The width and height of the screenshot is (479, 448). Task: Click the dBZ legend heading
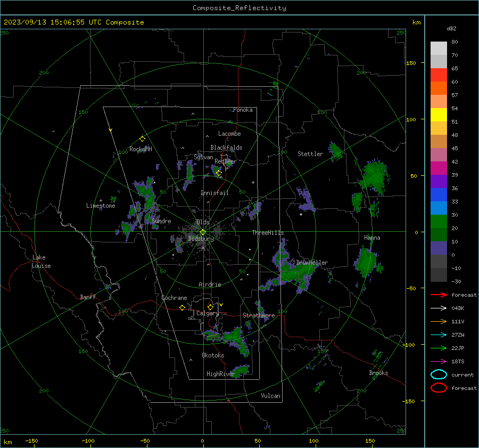451,28
